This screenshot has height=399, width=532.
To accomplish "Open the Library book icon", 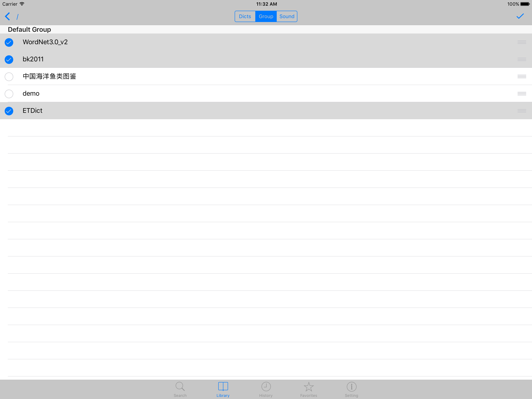I will 223,387.
